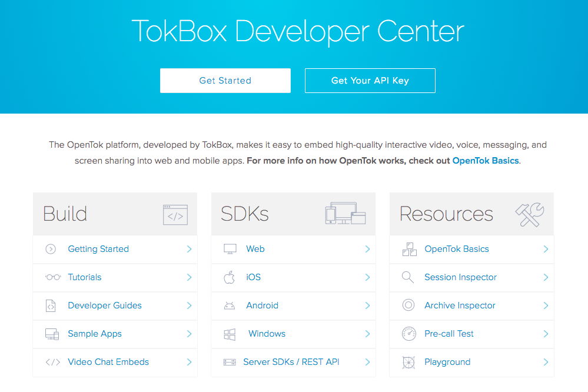Click the Resources section heading

446,214
